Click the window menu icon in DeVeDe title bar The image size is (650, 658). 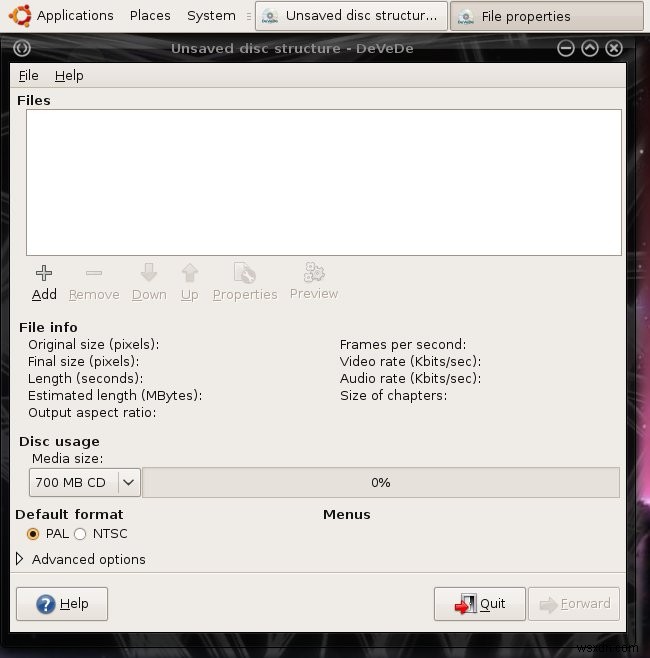point(22,48)
